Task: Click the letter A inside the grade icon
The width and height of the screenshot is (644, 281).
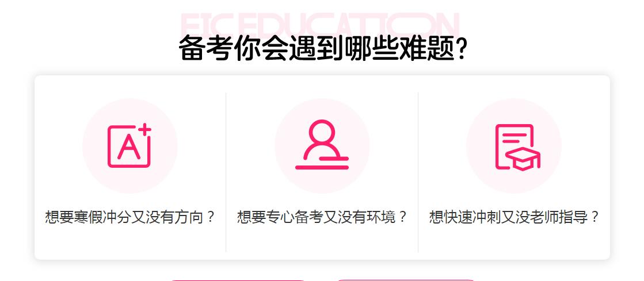Action: click(128, 147)
